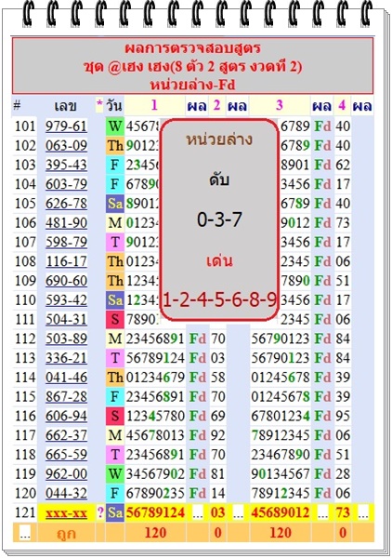Click the เลข column header
This screenshot has width=392, height=558.
click(65, 106)
